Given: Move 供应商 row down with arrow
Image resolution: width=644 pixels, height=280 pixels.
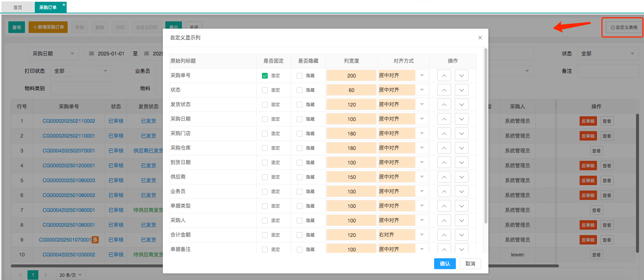Looking at the screenshot, I should coord(461,177).
